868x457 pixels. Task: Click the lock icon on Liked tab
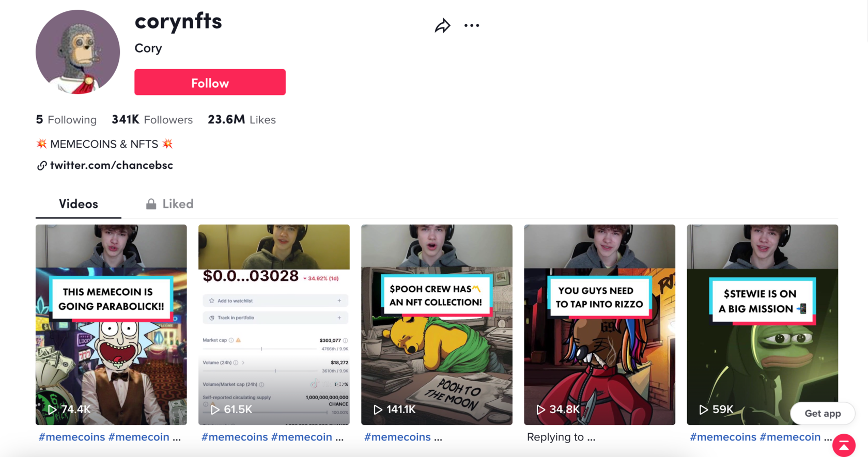tap(151, 204)
